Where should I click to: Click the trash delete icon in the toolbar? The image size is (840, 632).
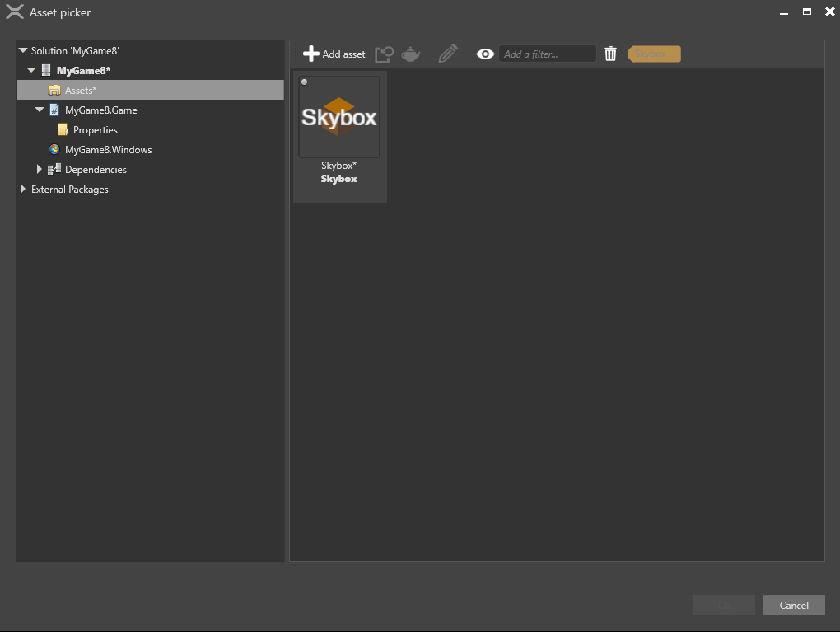(x=610, y=54)
